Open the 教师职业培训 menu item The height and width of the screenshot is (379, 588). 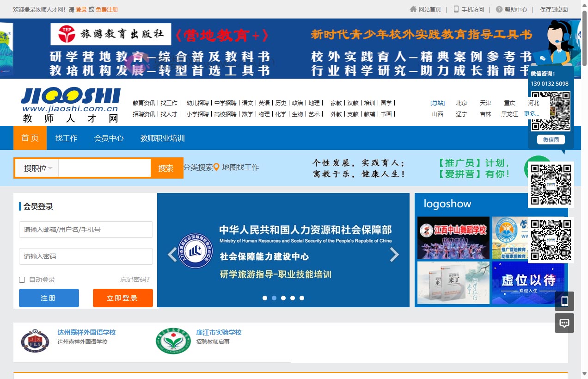[x=162, y=138]
